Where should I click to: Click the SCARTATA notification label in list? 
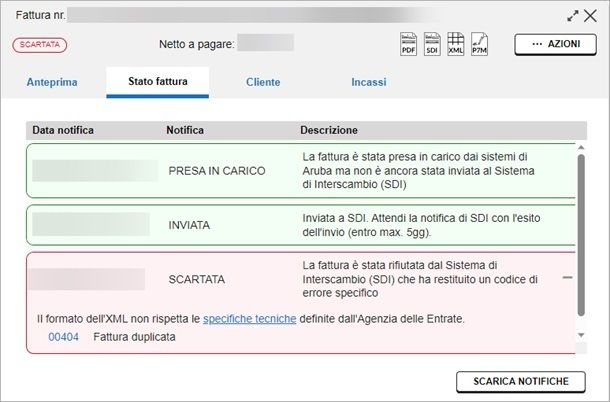(196, 279)
